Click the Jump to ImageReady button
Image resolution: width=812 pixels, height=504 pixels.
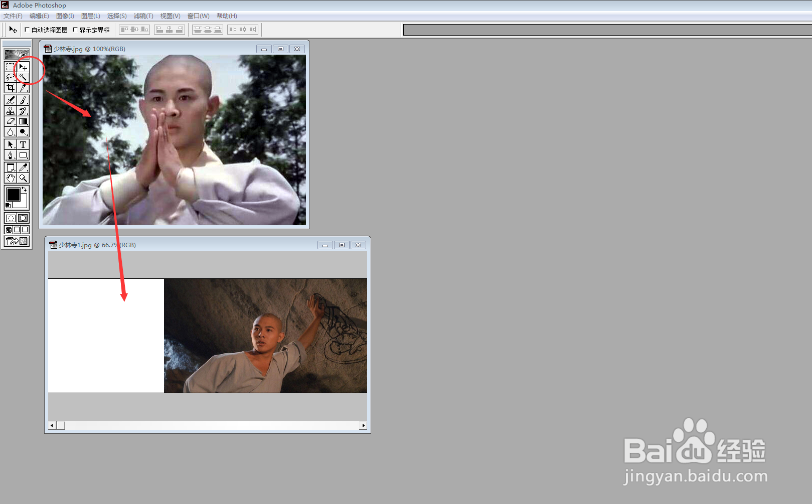(17, 241)
